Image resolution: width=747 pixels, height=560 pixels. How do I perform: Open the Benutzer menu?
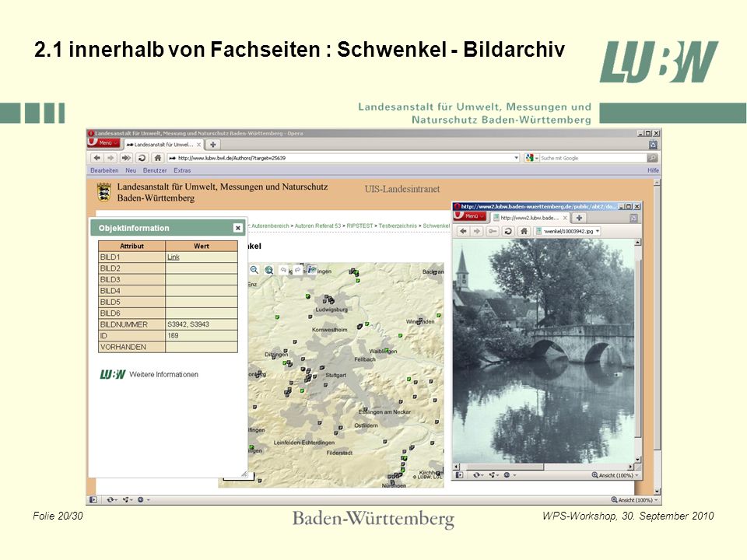(155, 170)
